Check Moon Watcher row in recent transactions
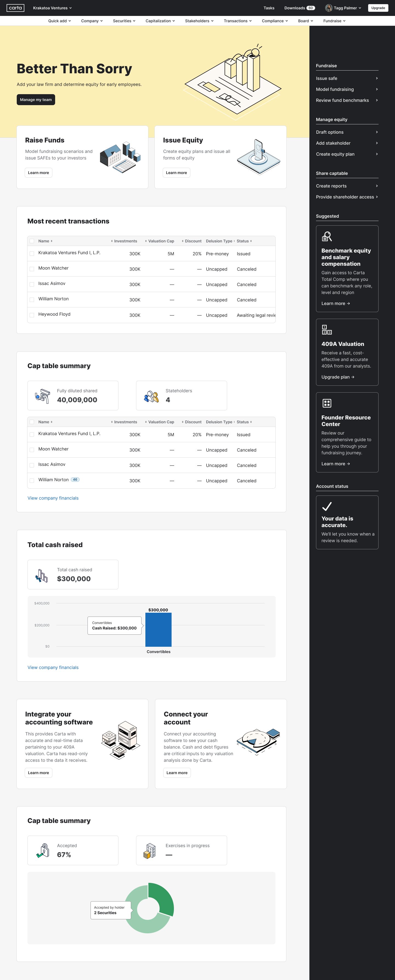 click(x=32, y=269)
